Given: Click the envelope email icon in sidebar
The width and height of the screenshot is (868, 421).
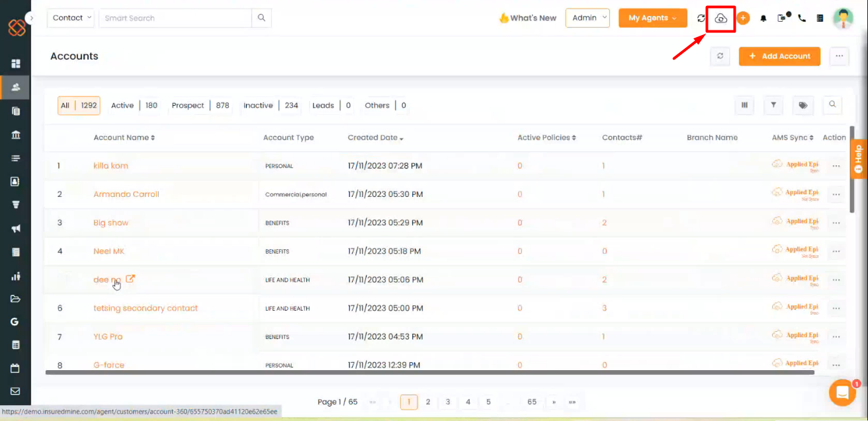Looking at the screenshot, I should coord(15,391).
